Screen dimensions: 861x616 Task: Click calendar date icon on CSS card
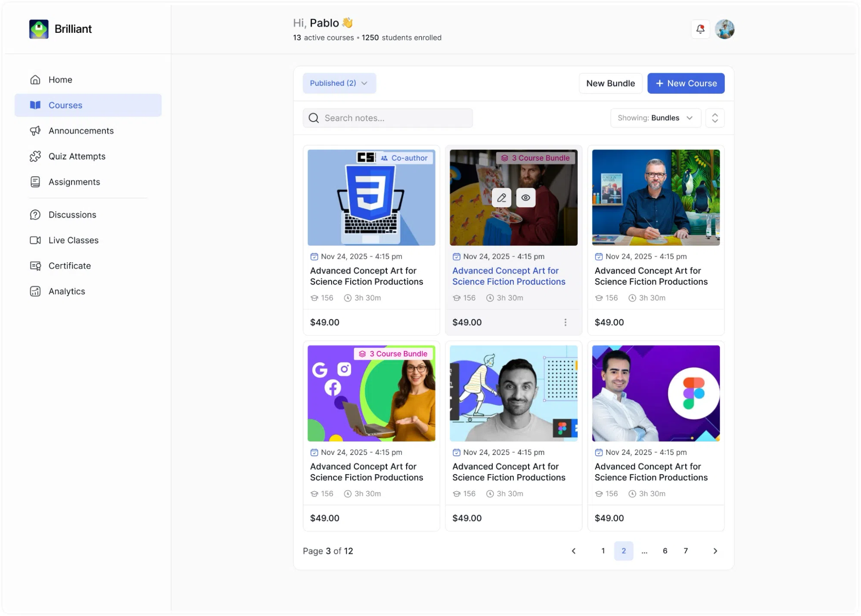314,257
